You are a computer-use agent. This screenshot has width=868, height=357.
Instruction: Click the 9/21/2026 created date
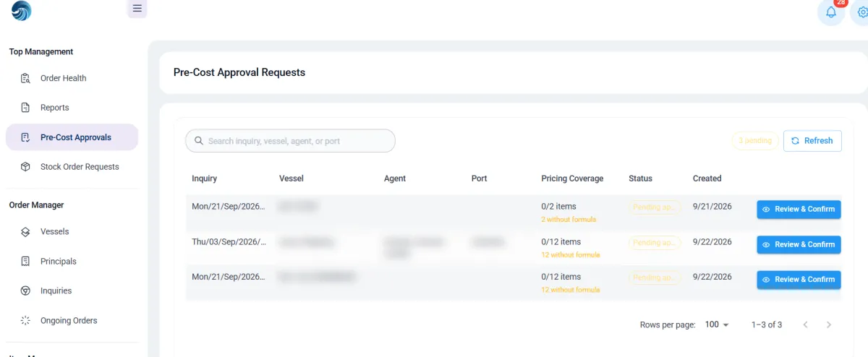click(x=712, y=207)
